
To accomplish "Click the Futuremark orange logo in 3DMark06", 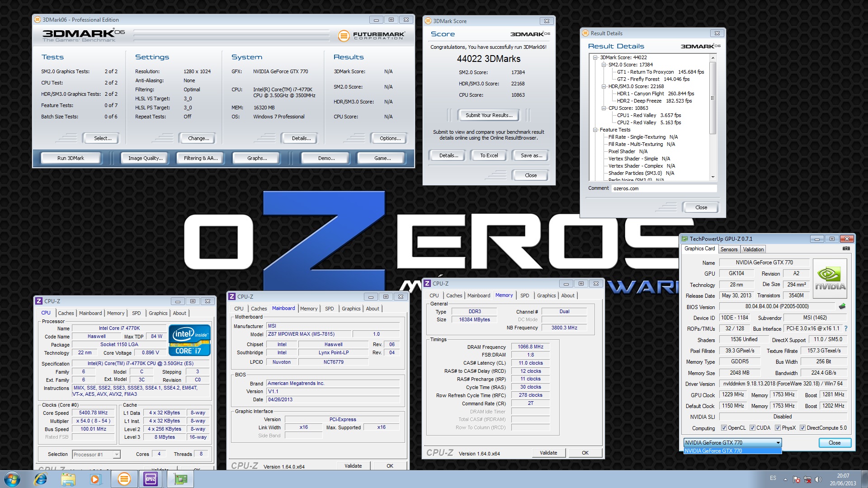I will 344,35.
